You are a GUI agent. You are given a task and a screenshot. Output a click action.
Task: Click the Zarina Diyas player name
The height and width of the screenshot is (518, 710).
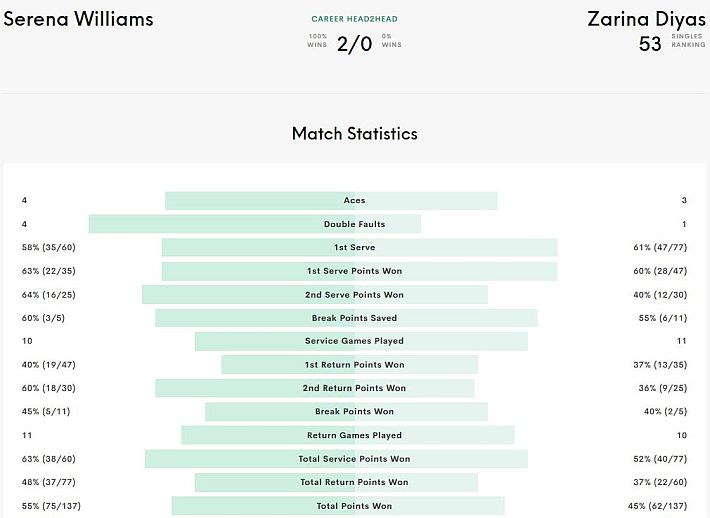[x=647, y=19]
